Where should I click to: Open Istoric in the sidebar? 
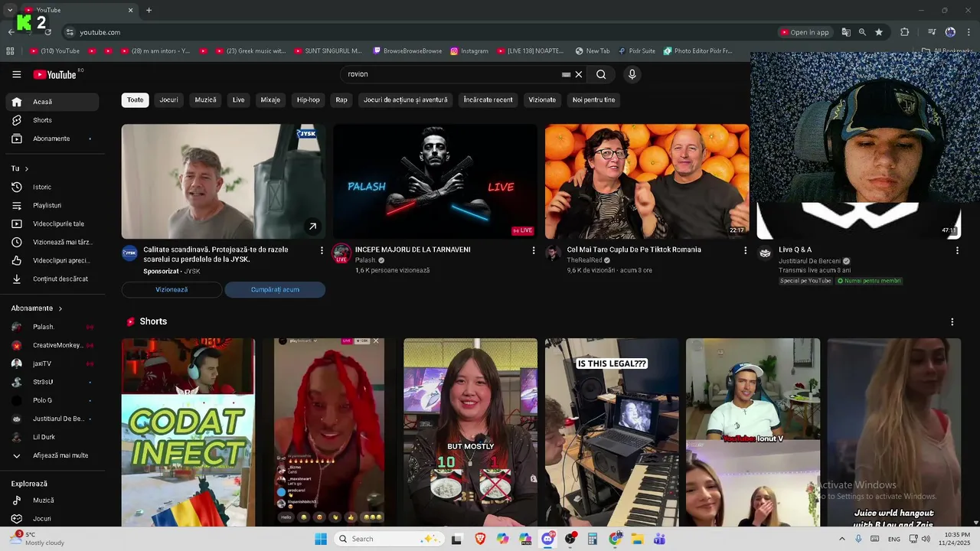tap(52, 187)
